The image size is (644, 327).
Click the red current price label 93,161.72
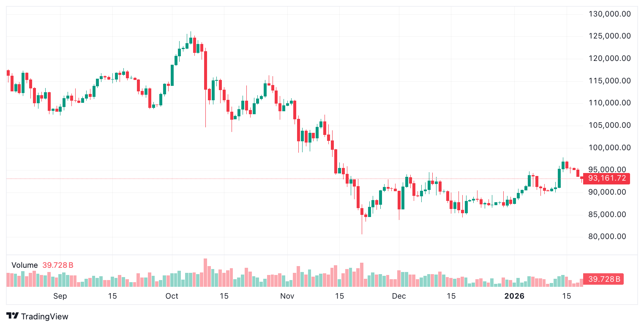606,179
